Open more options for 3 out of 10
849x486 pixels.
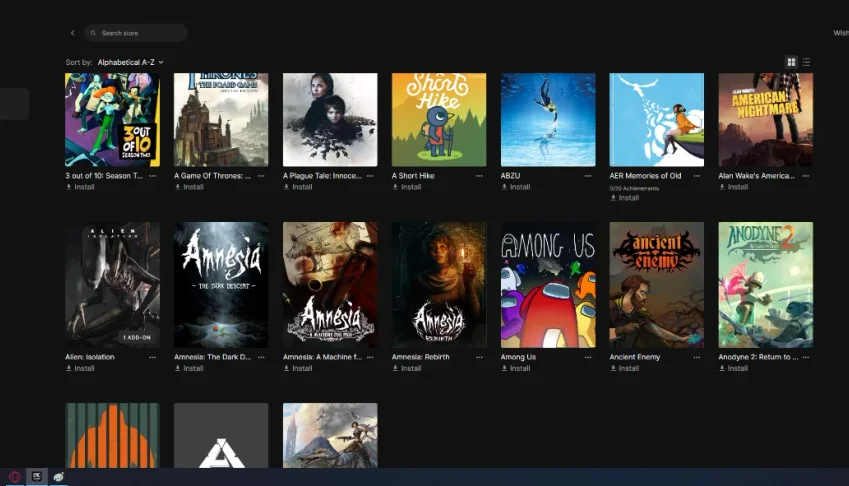(x=153, y=176)
